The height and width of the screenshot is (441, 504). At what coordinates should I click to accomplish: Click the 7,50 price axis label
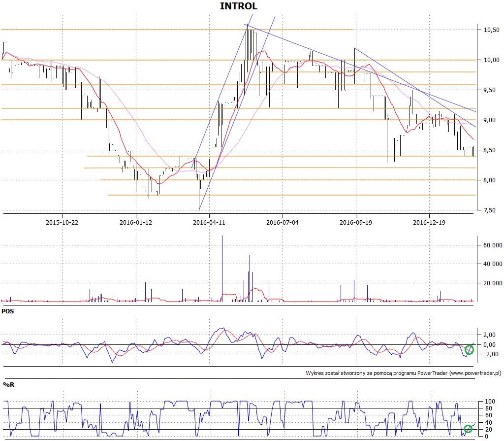tap(489, 210)
